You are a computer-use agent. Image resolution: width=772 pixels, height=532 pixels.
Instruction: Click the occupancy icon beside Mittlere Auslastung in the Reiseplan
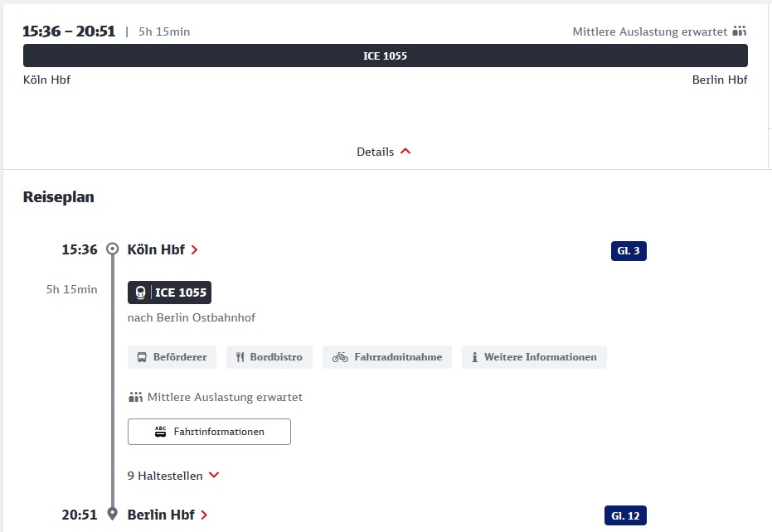coord(135,397)
